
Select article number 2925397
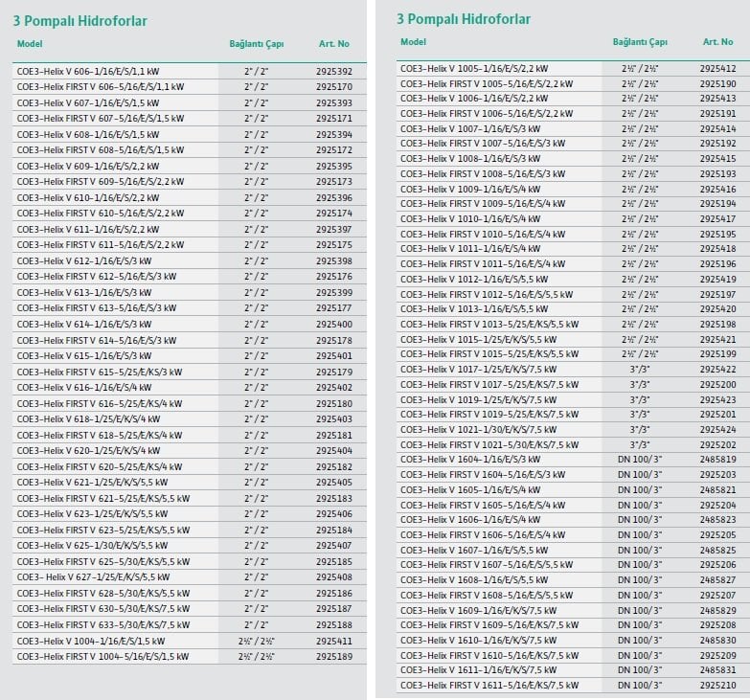pos(334,229)
